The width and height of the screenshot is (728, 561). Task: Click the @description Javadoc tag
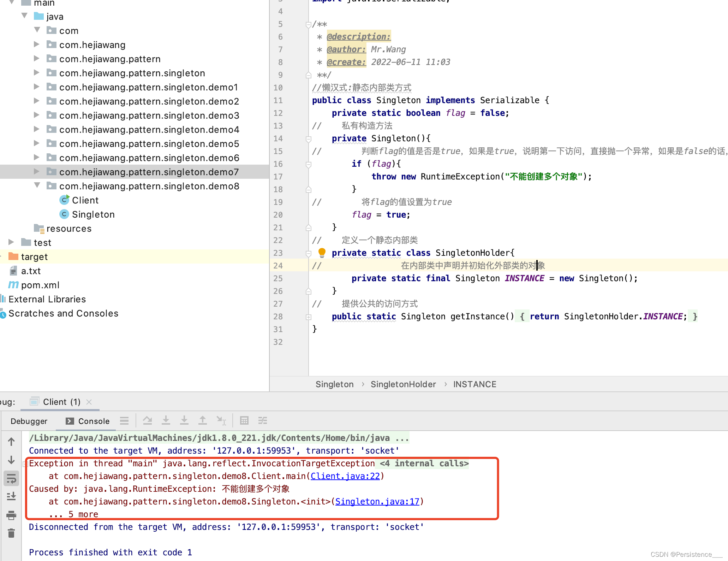point(359,37)
